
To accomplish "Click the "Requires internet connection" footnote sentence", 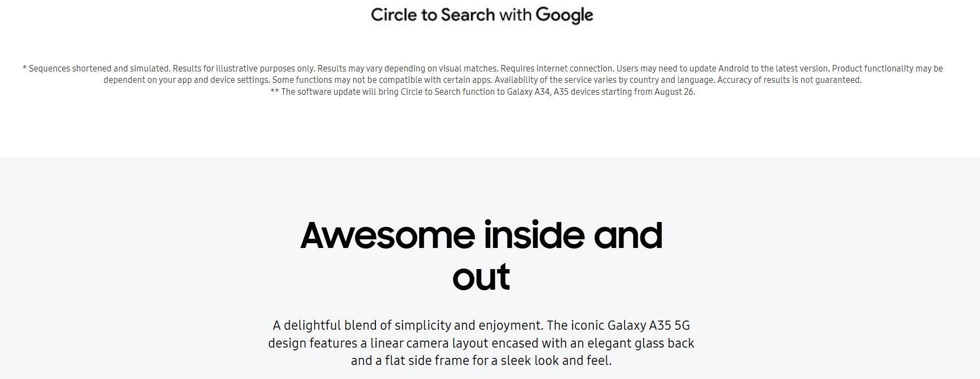I will click(557, 68).
